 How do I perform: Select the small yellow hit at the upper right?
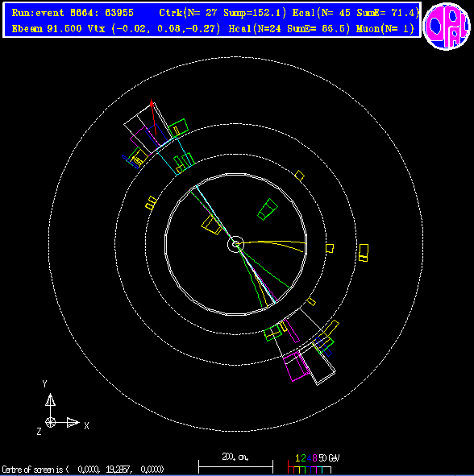point(299,176)
